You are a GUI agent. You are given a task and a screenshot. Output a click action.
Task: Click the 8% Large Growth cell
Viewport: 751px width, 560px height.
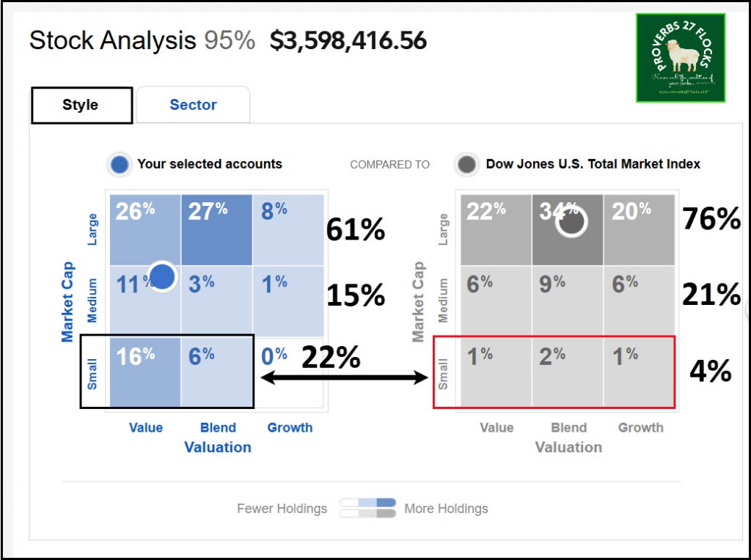pos(288,229)
